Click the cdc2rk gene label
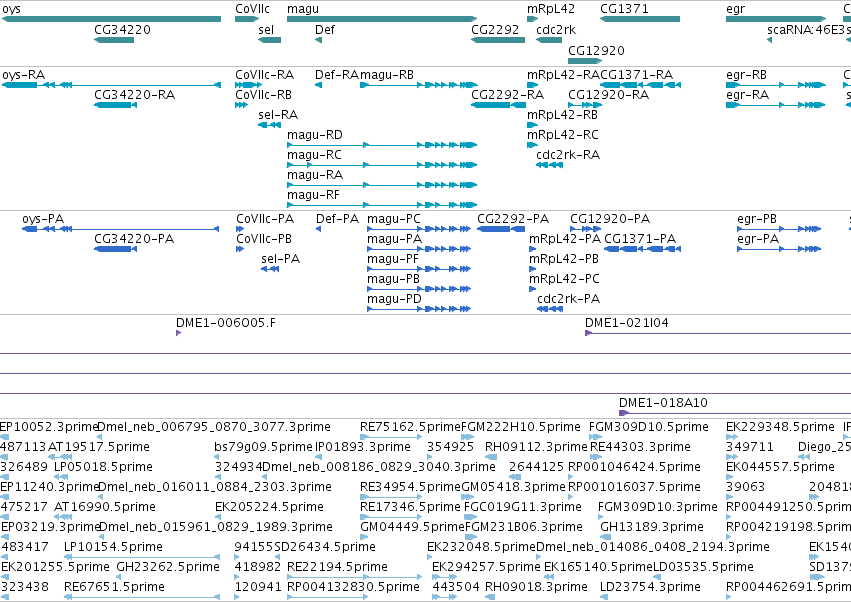The width and height of the screenshot is (851, 602). point(556,30)
